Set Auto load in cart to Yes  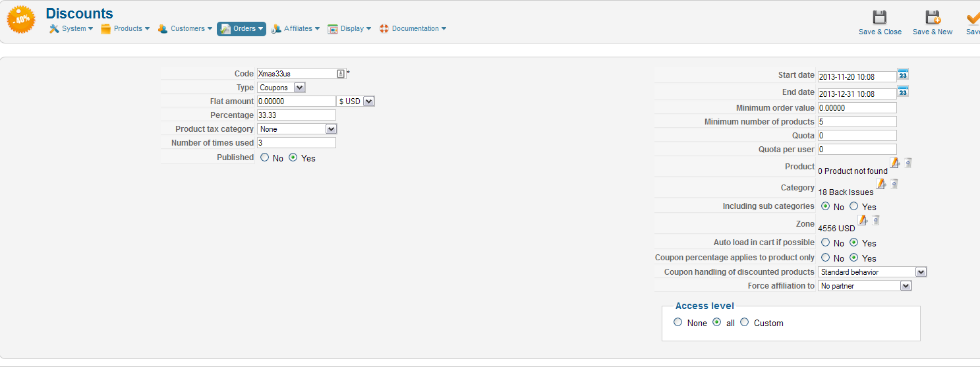point(853,242)
